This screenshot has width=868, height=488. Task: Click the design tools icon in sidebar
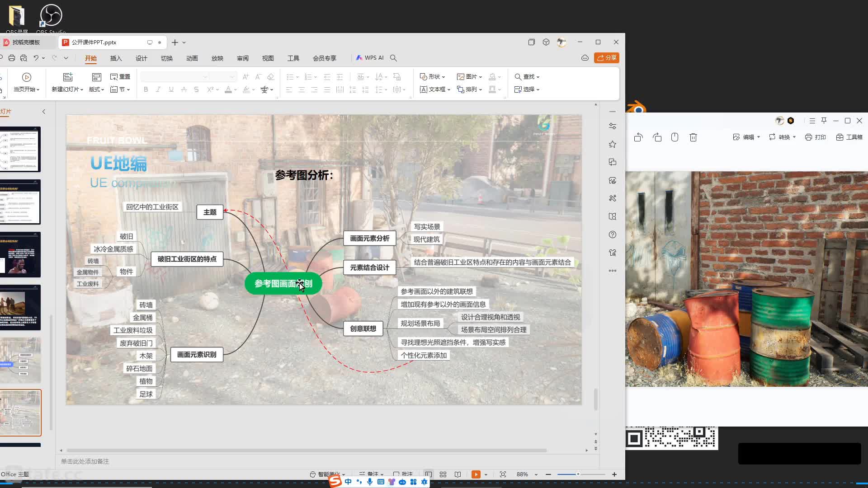[x=613, y=198]
